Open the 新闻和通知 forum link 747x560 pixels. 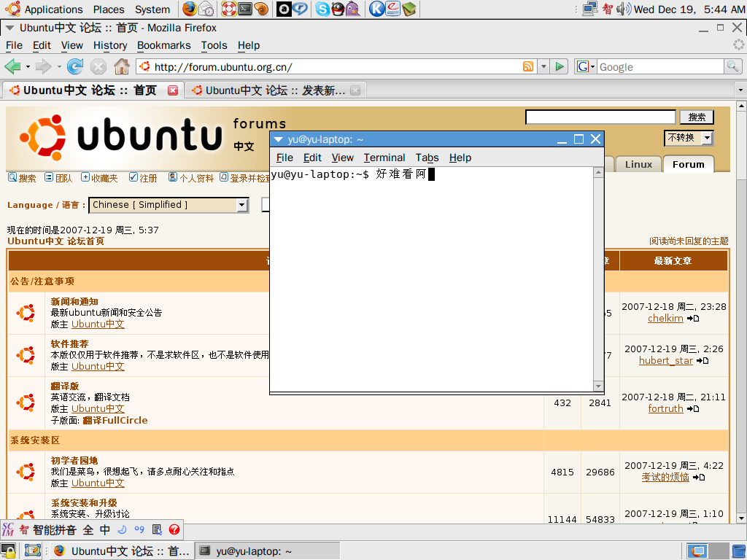pos(74,301)
